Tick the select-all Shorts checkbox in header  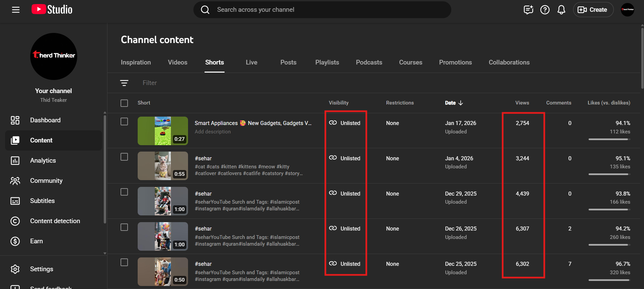[x=124, y=103]
